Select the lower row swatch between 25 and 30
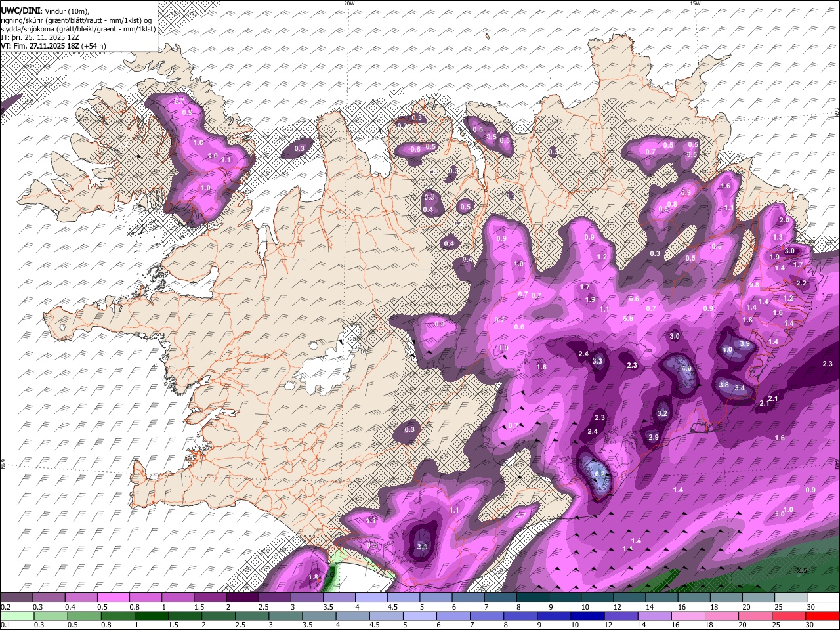This screenshot has width=840, height=630. [787, 616]
